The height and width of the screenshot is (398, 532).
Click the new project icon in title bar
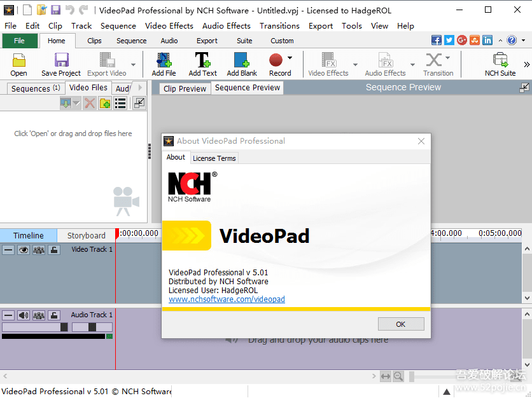pos(27,10)
